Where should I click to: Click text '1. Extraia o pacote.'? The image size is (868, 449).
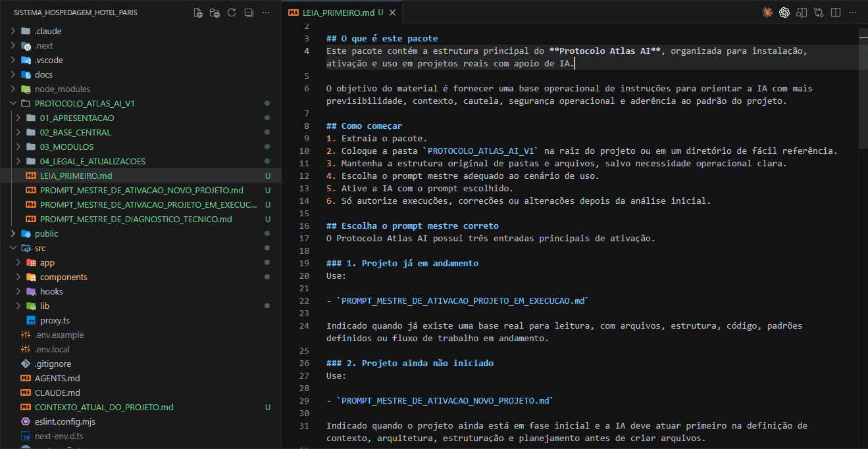coord(377,138)
